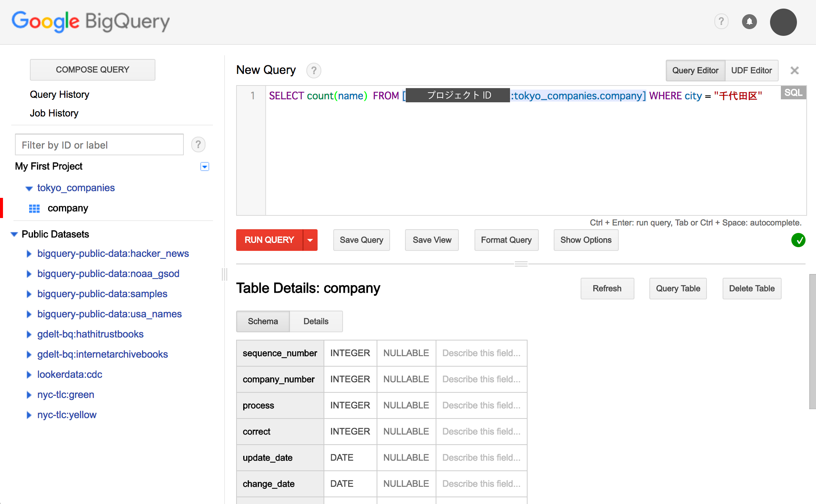This screenshot has height=504, width=816.
Task: Select the Details tab
Action: pos(316,321)
